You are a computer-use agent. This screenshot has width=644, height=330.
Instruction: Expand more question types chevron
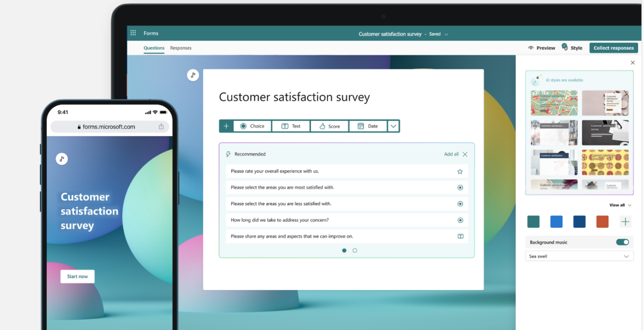(x=393, y=126)
